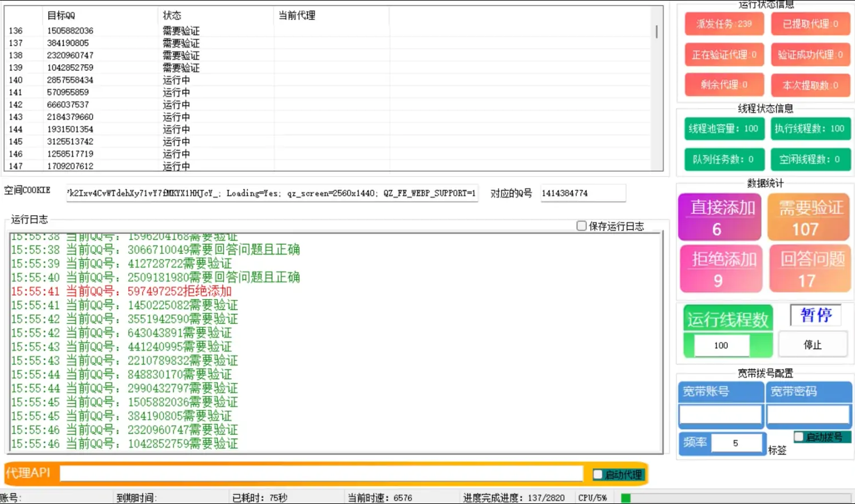Select row 141 with QQ 570955859

click(327, 92)
